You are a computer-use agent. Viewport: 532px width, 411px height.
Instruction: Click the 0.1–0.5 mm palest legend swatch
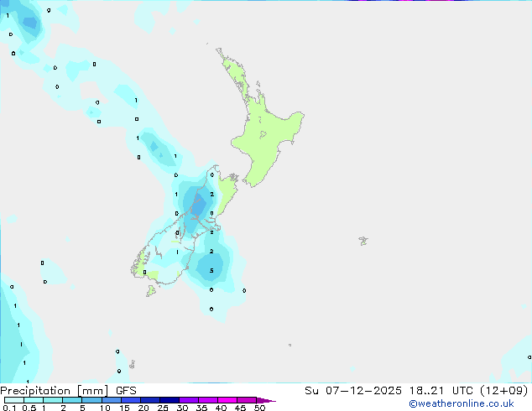point(14,400)
